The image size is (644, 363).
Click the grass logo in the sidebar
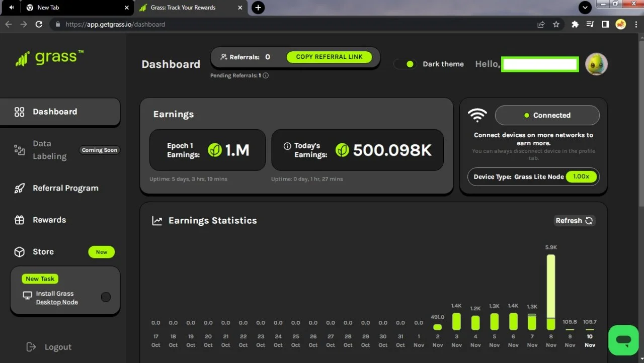coord(49,57)
